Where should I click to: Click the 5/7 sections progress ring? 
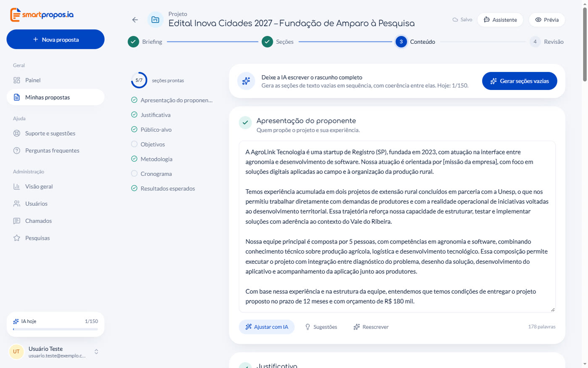point(139,80)
